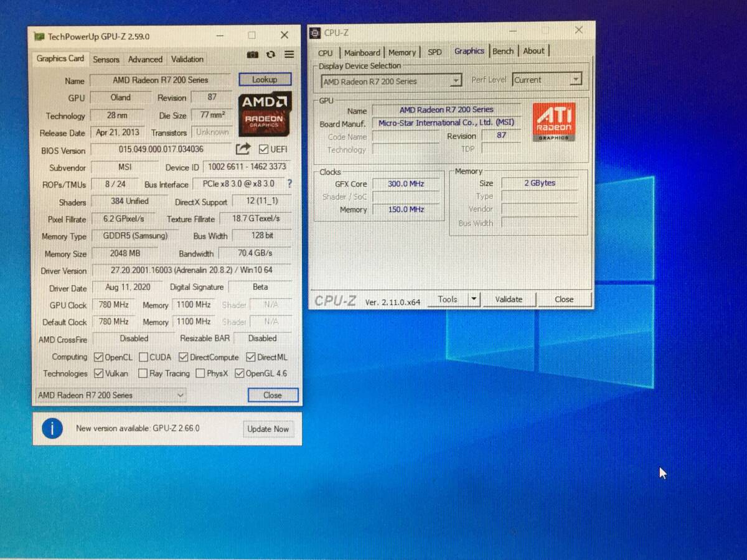Click the Close button in CPU-Z
Image resolution: width=747 pixels, height=560 pixels.
tap(564, 299)
